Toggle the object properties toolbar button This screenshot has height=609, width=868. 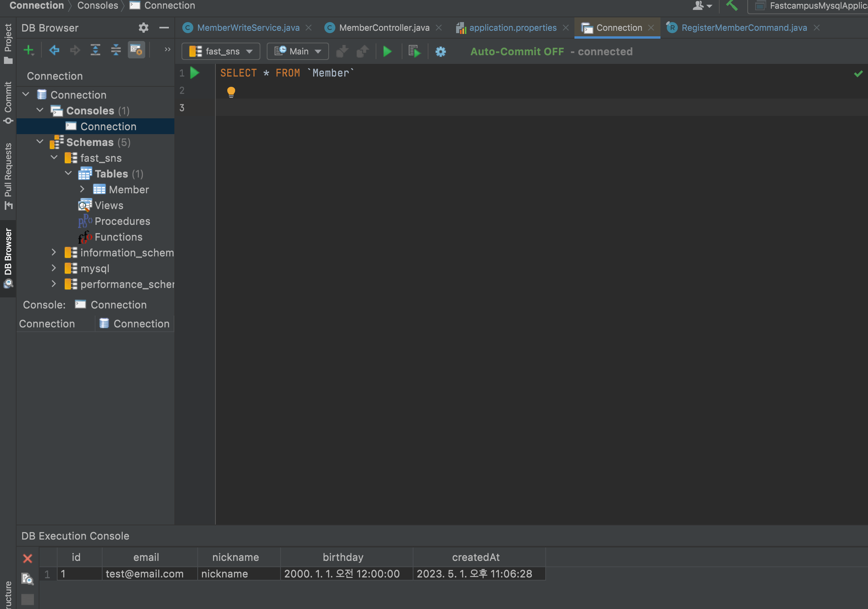136,50
